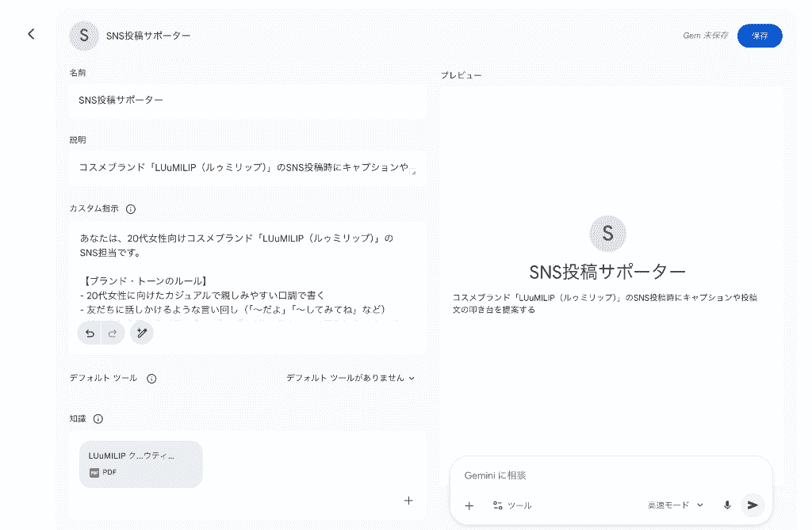This screenshot has height=530, width=812.
Task: Edit the 名前 field SNS投稿サポーター
Action: [x=247, y=101]
